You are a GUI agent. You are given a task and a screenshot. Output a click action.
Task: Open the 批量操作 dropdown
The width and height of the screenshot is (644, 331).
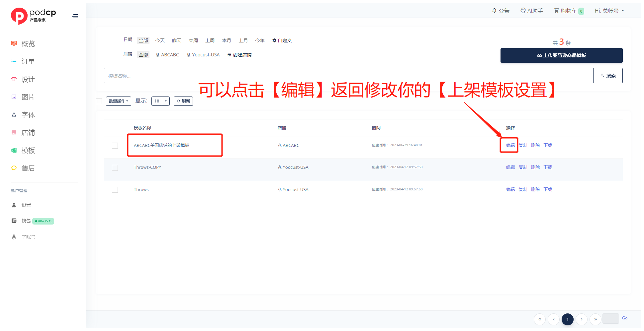tap(119, 101)
